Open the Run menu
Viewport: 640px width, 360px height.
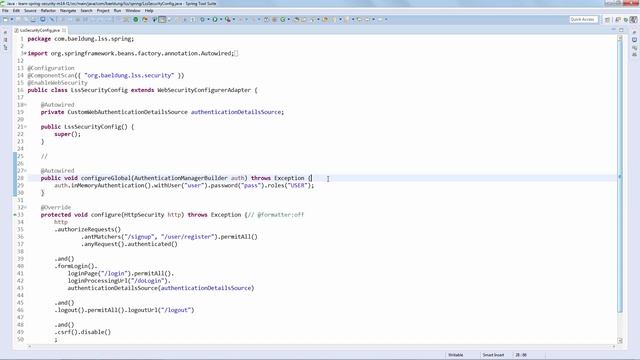118,11
